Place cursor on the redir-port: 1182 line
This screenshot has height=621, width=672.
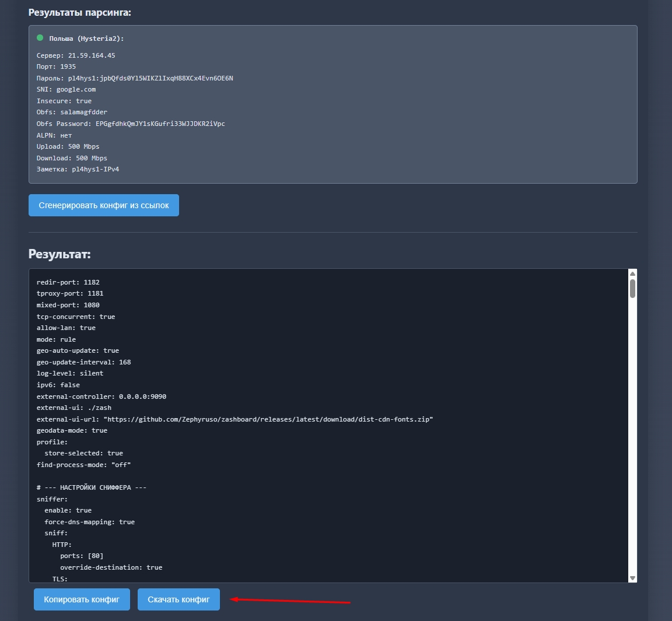[x=68, y=282]
